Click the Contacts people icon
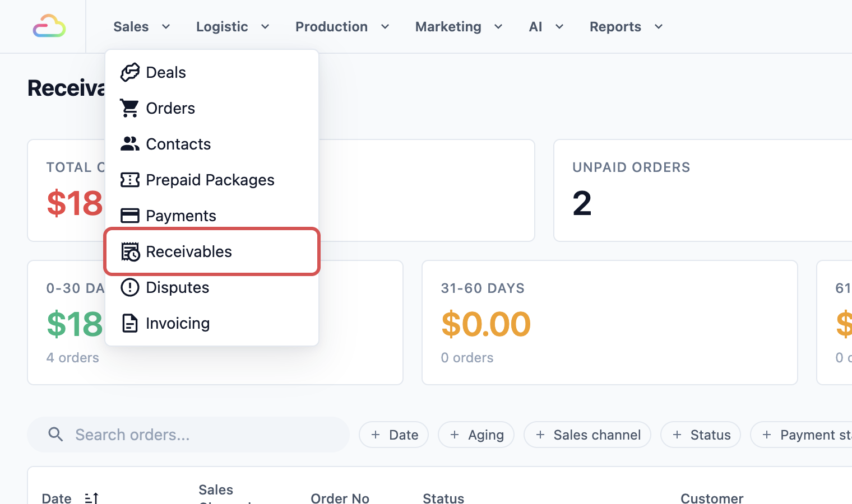This screenshot has width=852, height=504. coord(130,144)
